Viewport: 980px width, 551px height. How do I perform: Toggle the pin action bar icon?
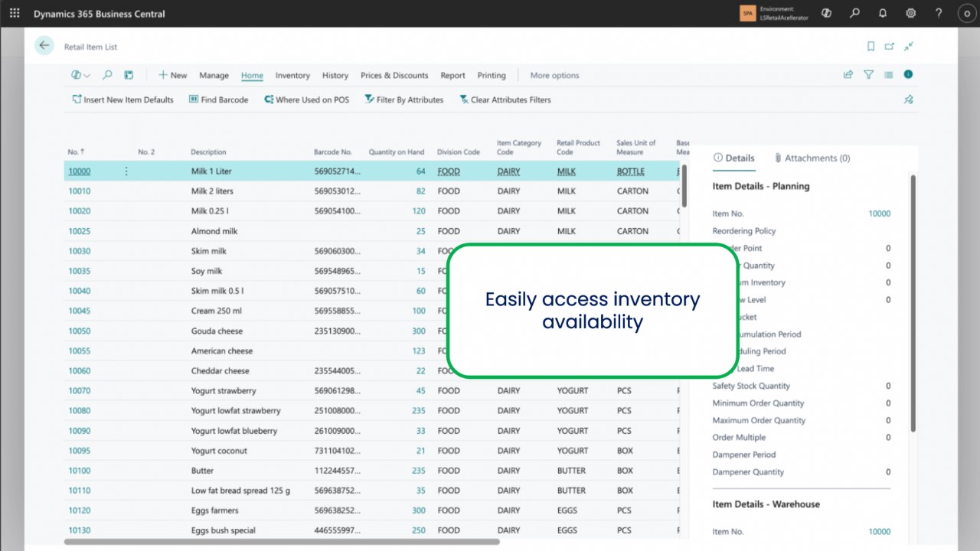pos(909,99)
